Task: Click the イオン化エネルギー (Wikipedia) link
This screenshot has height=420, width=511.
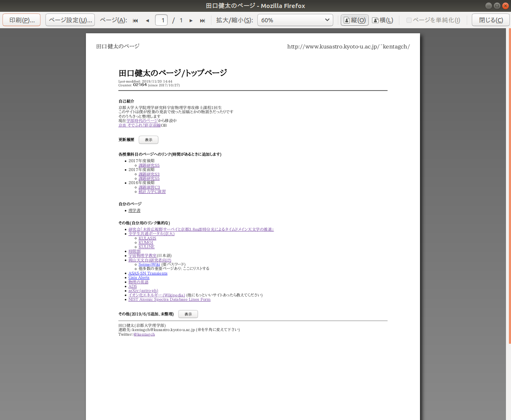Action: pyautogui.click(x=157, y=295)
